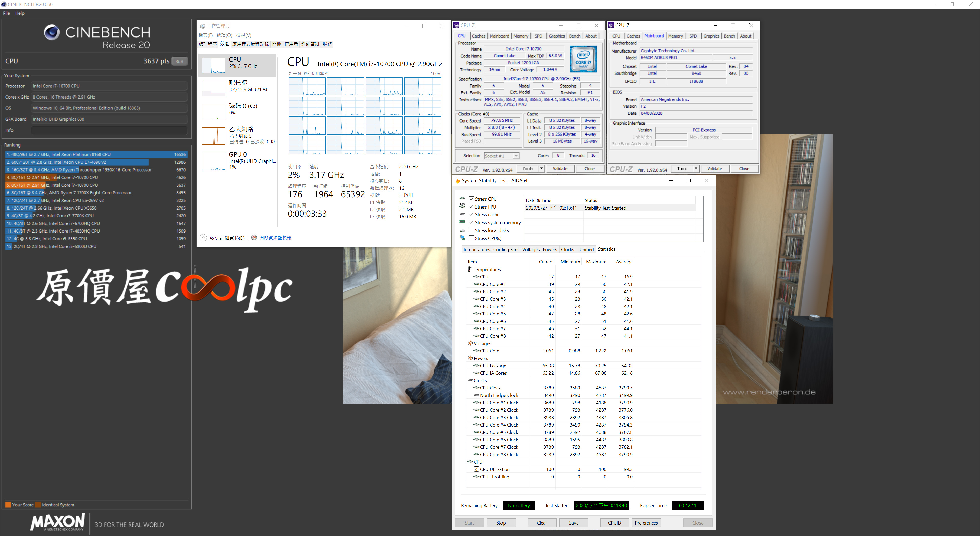Enable the Stress GPU(s) checkbox
Viewport: 980px width, 536px height.
click(471, 238)
